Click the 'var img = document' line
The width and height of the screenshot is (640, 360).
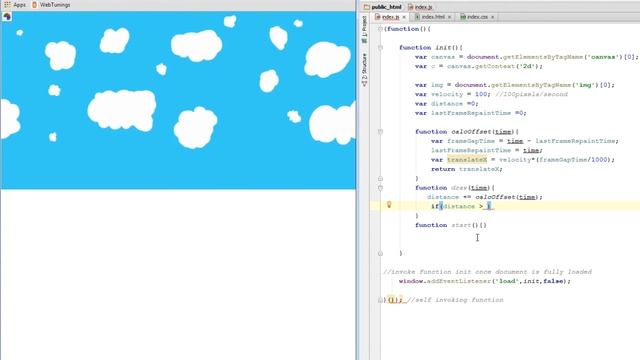tap(515, 85)
